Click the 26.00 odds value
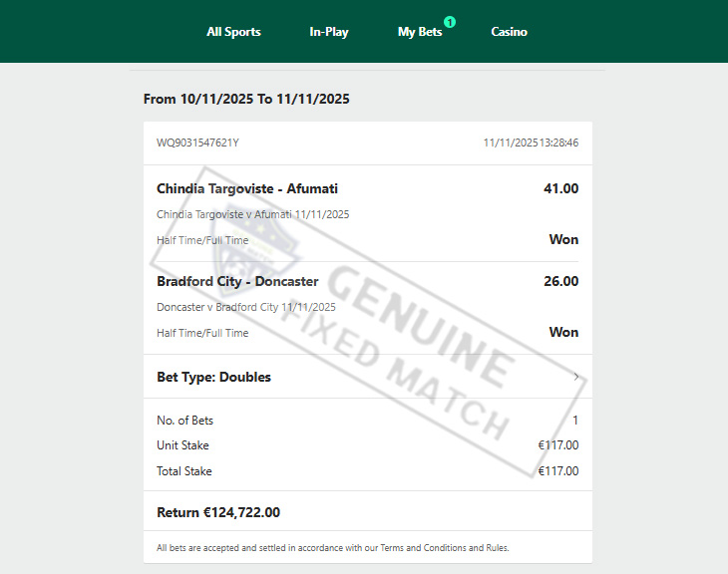Screen dimensions: 728x574 pyautogui.click(x=560, y=281)
